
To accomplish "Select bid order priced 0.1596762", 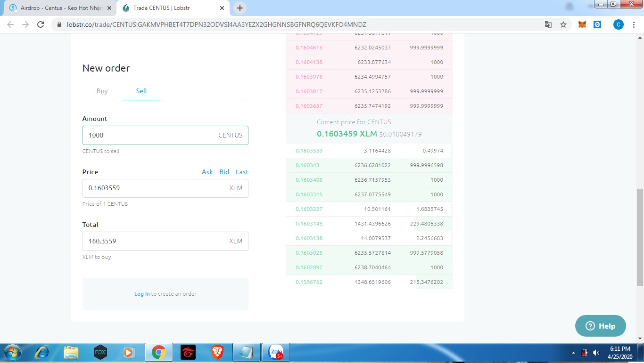I will pos(369,282).
